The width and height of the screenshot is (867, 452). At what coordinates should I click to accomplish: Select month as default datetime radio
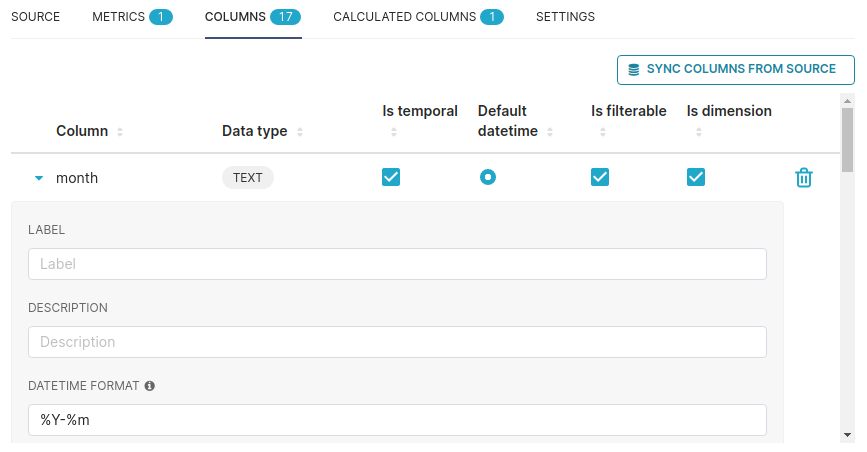pos(488,177)
